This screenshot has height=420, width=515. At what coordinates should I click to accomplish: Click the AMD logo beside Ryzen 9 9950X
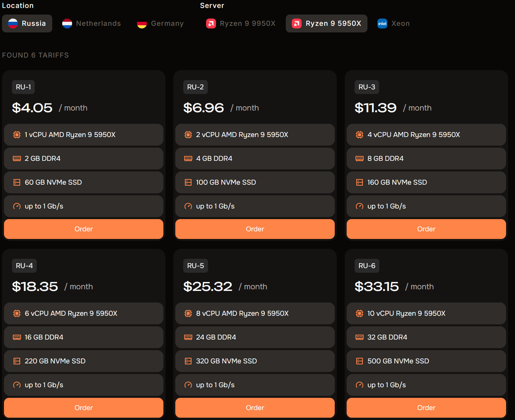(211, 23)
